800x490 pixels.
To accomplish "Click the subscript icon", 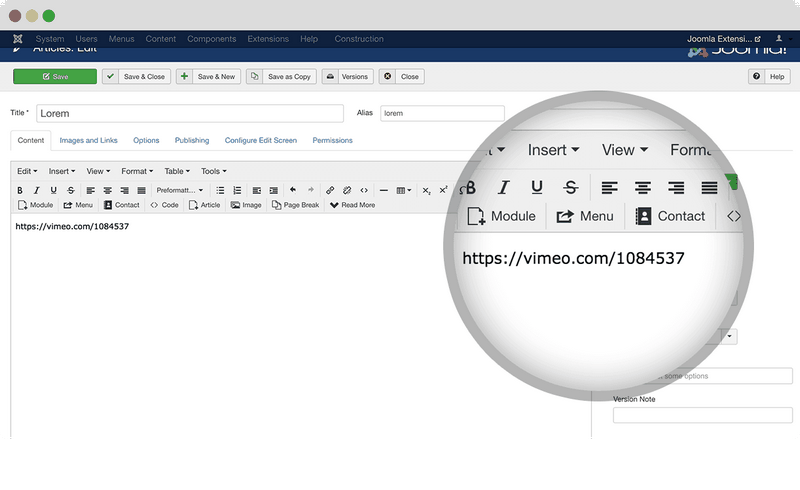I will [x=427, y=190].
